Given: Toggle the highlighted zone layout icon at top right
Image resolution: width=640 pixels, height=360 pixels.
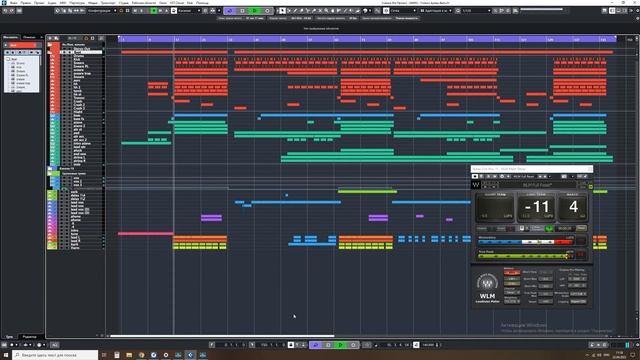Looking at the screenshot, I should pos(612,11).
